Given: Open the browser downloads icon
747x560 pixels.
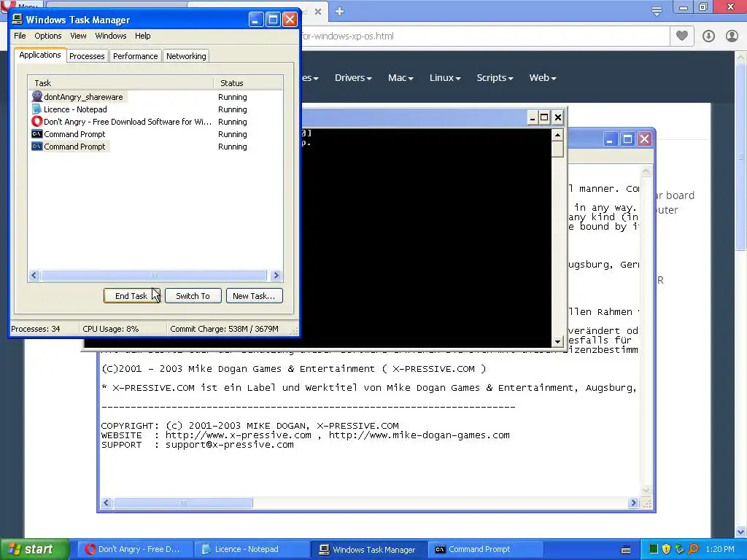Looking at the screenshot, I should 708,36.
